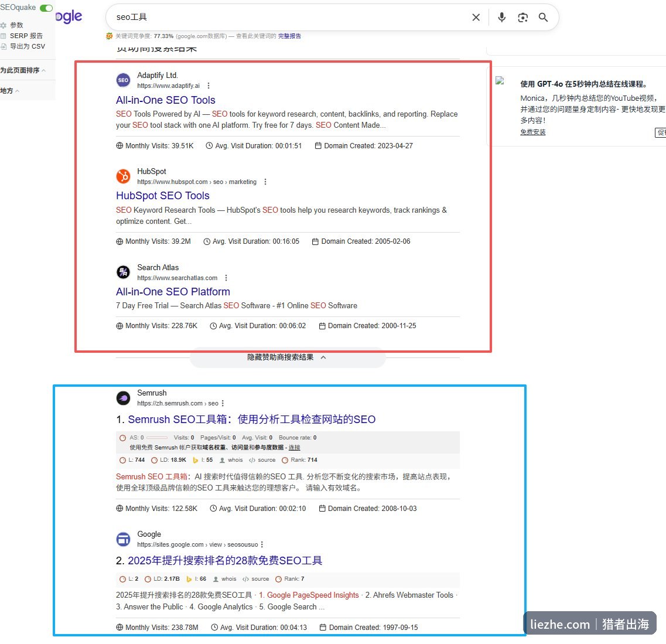Open HubSpot result three-dot menu
Screen dimensions: 666x644
[265, 182]
